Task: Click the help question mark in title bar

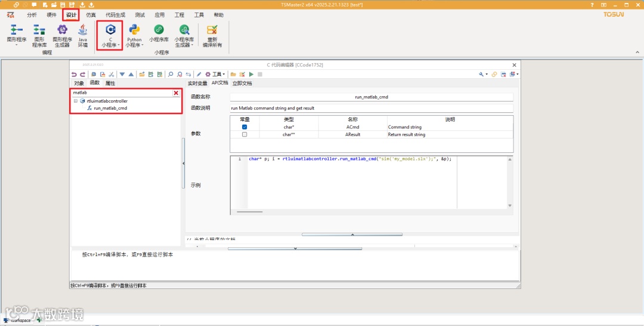Action: click(592, 5)
